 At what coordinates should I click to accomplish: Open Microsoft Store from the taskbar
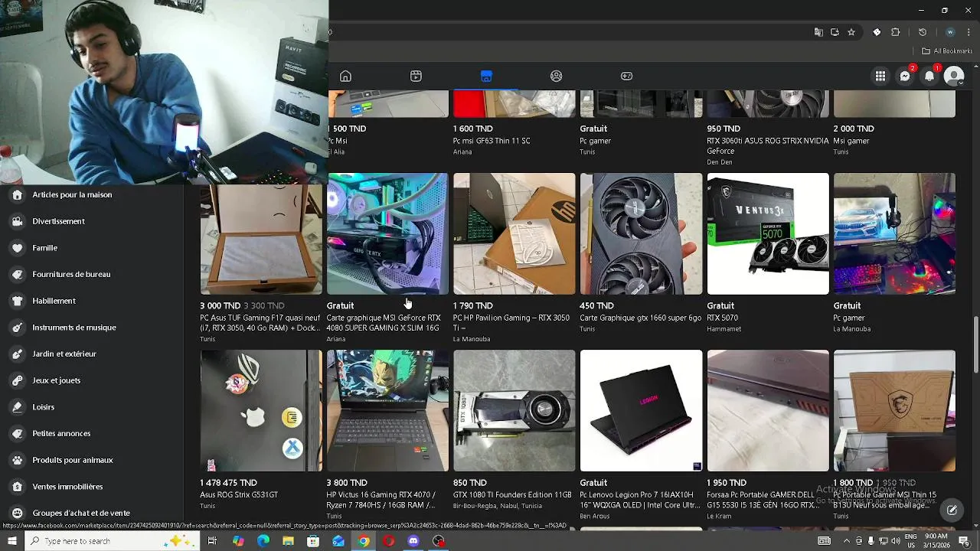tap(313, 541)
